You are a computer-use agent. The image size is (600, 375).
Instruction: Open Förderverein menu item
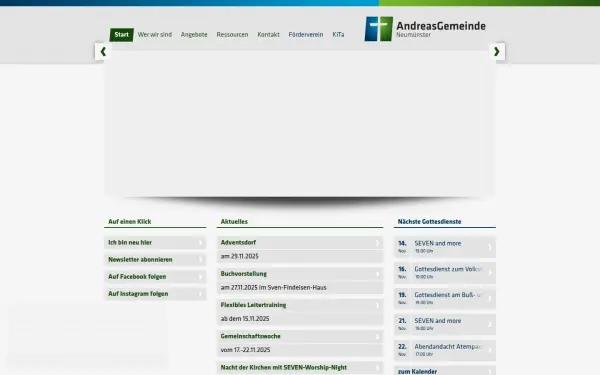click(306, 35)
